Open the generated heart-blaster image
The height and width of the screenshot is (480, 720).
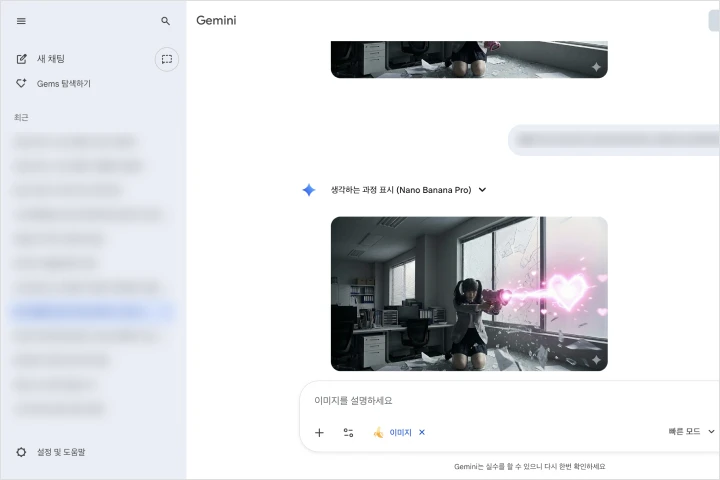point(469,294)
